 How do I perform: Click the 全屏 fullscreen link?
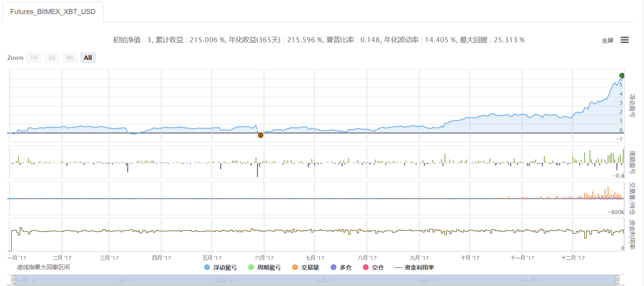[x=607, y=40]
